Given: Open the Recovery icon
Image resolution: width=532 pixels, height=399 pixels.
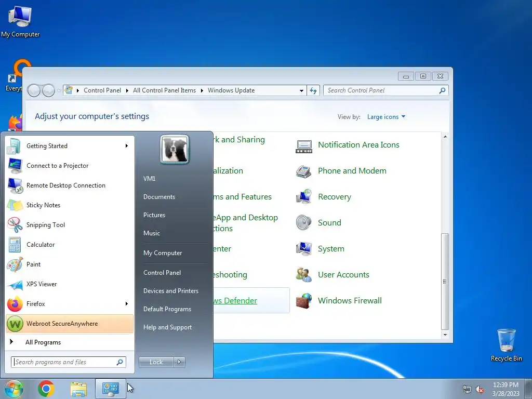Looking at the screenshot, I should pyautogui.click(x=303, y=197).
